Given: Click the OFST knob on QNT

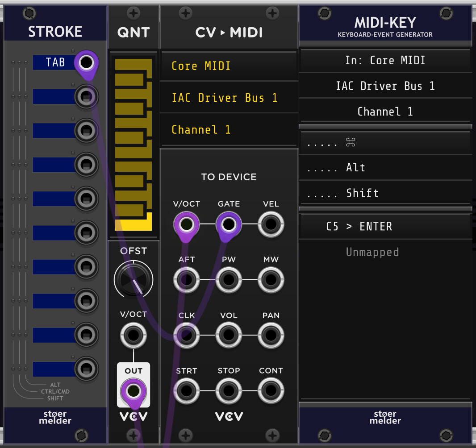Looking at the screenshot, I should 133,279.
